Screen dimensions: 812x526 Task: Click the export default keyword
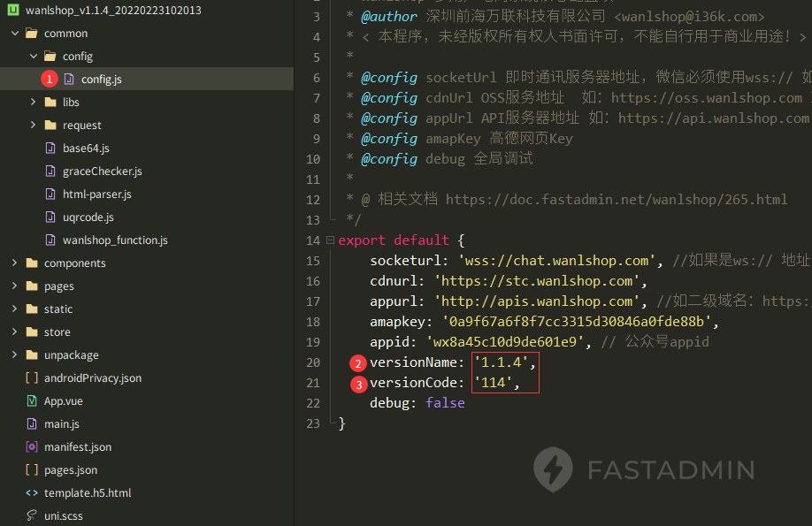click(x=394, y=240)
